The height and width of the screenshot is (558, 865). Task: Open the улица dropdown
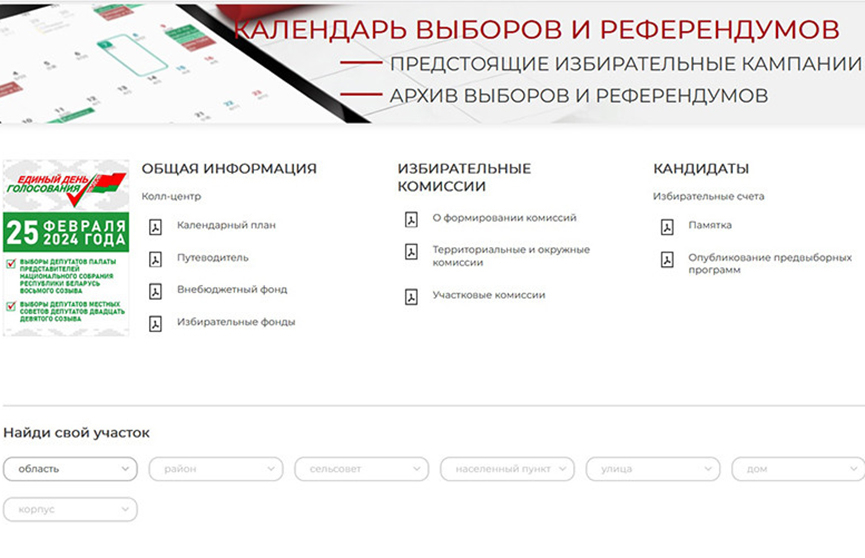tap(653, 468)
